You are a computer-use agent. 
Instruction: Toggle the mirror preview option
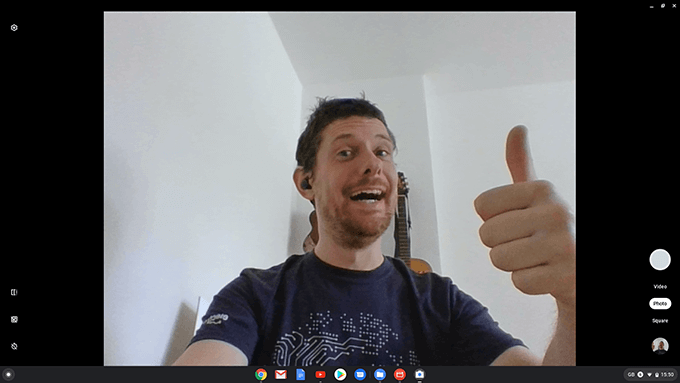[x=14, y=292]
